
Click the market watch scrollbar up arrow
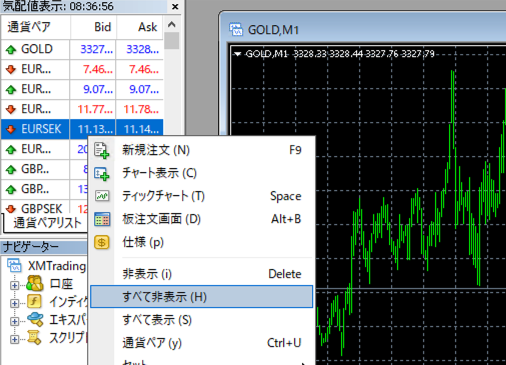172,24
